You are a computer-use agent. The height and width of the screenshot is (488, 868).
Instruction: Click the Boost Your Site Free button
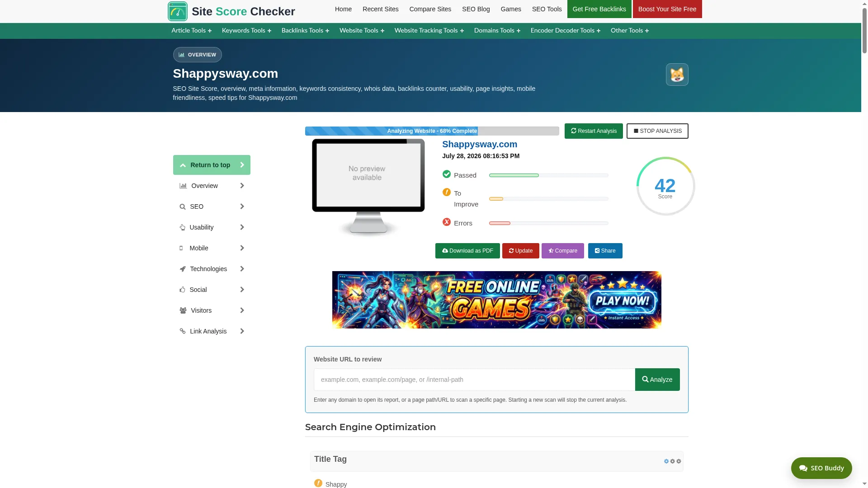click(667, 9)
